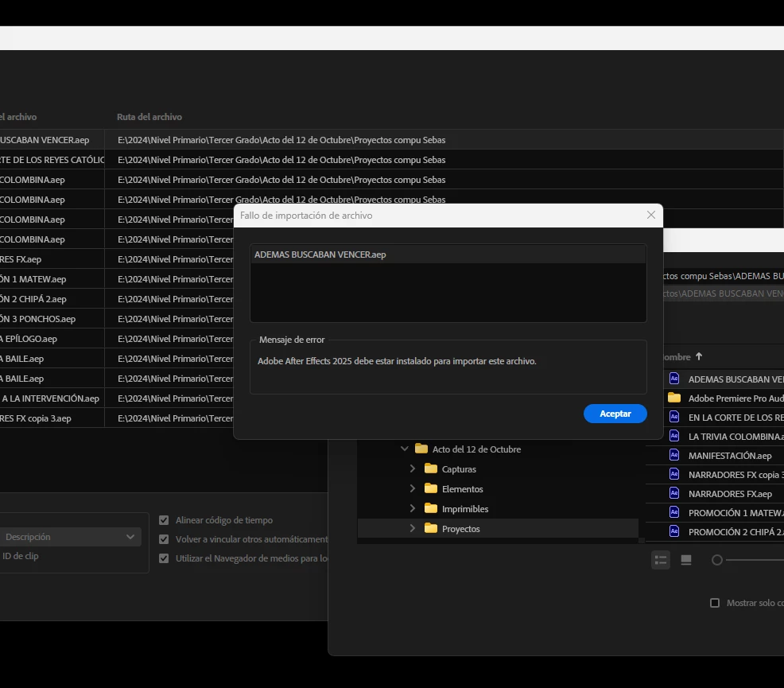Select the Elementos folder in tree
This screenshot has height=688, width=784.
click(x=462, y=489)
